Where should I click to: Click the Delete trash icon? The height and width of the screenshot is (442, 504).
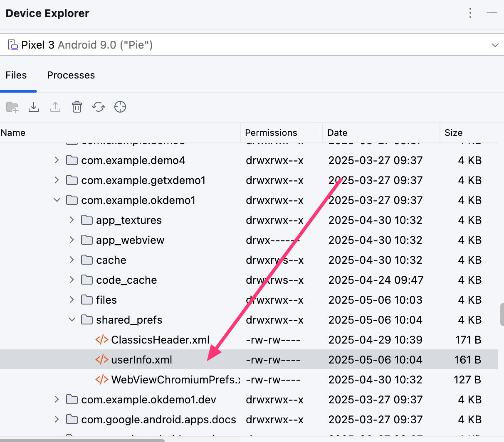pos(77,107)
